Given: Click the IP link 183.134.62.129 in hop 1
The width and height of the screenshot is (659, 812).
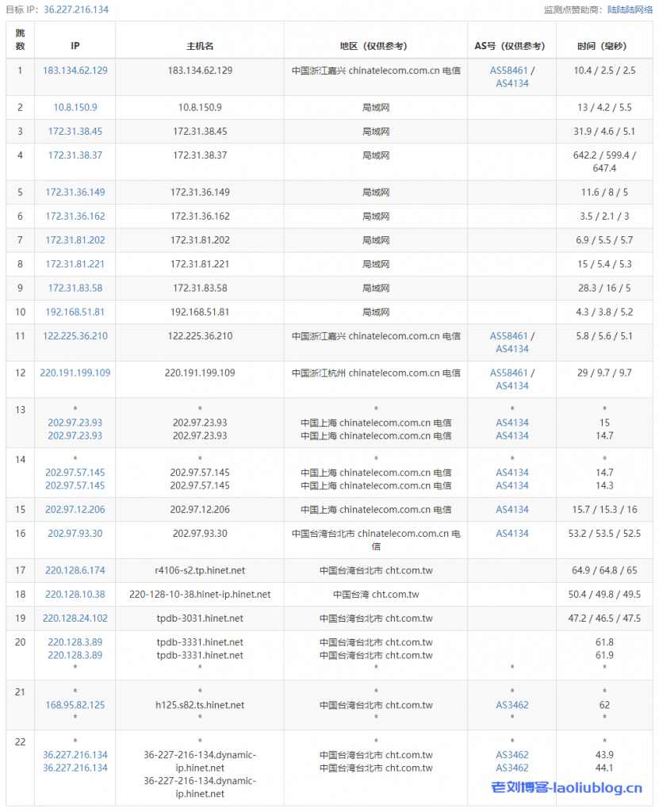Looking at the screenshot, I should [75, 71].
